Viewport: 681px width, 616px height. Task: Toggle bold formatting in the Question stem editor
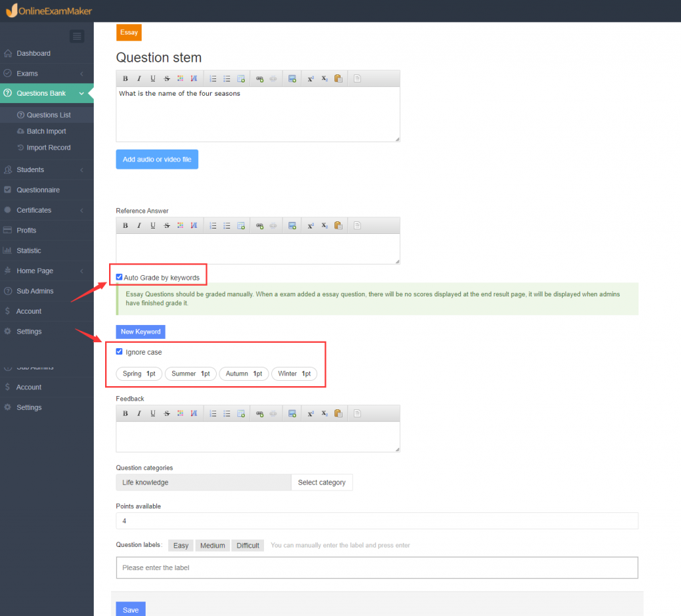(125, 78)
